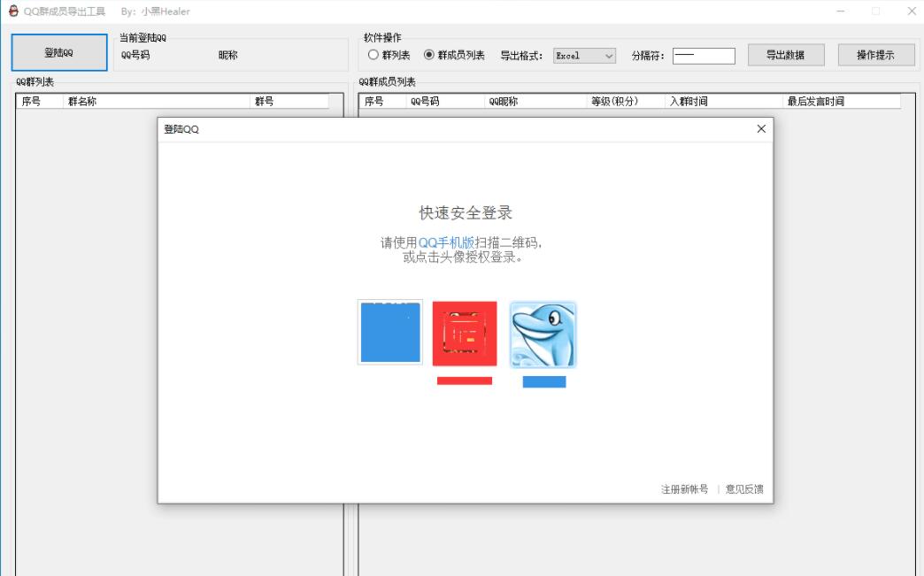
Task: Close the QQ群成员导出工具 main window
Action: click(x=911, y=12)
